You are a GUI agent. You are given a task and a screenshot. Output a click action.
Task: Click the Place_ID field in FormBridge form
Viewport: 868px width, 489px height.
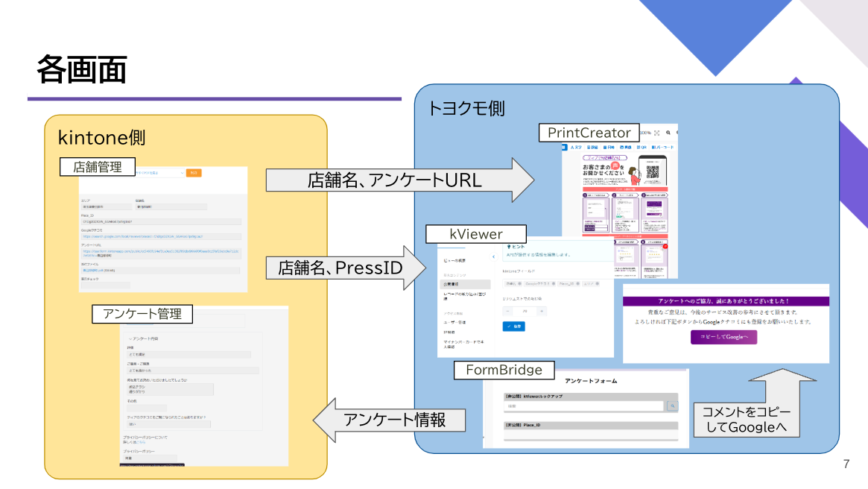pos(591,434)
